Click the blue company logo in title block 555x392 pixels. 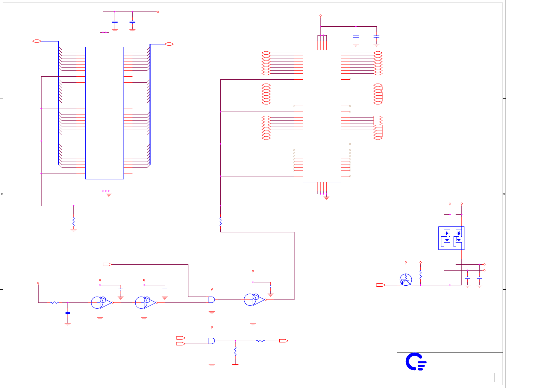pos(416,362)
